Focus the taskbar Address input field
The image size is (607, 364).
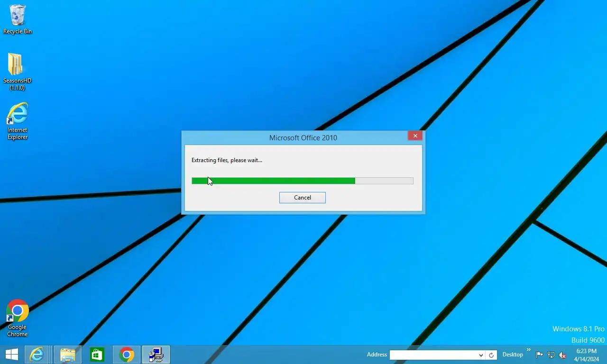pos(433,355)
